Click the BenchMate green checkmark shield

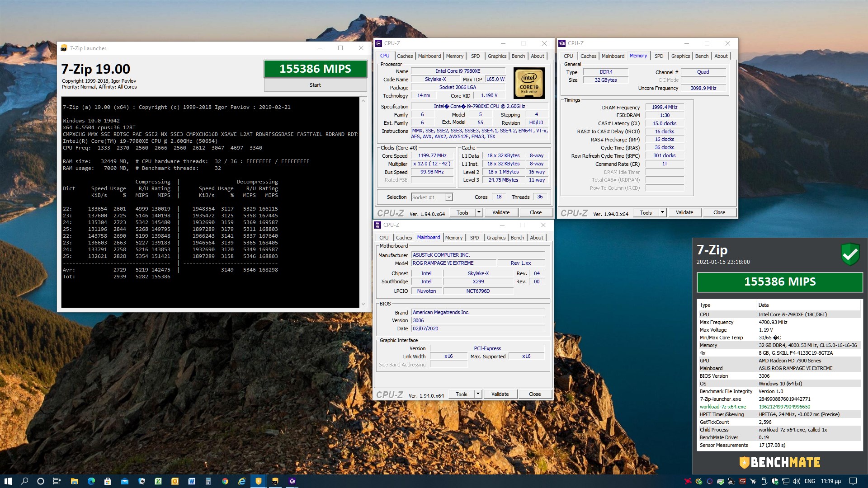pos(850,254)
